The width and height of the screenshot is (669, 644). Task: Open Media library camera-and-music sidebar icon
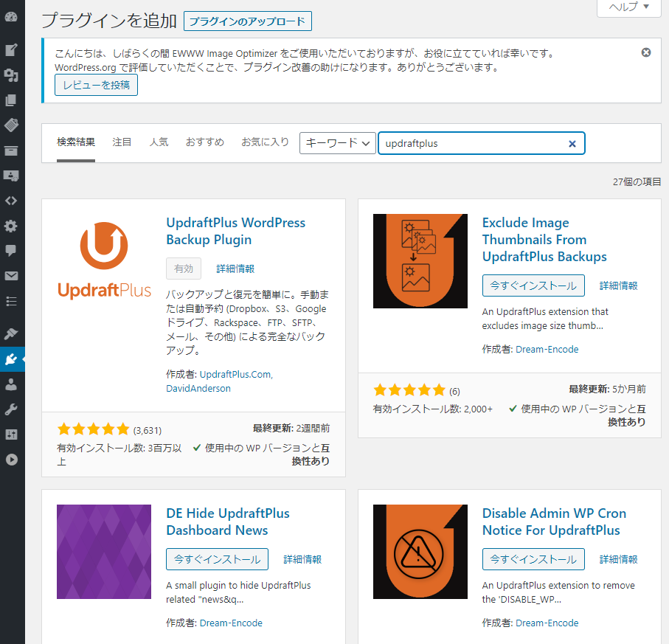pos(11,75)
